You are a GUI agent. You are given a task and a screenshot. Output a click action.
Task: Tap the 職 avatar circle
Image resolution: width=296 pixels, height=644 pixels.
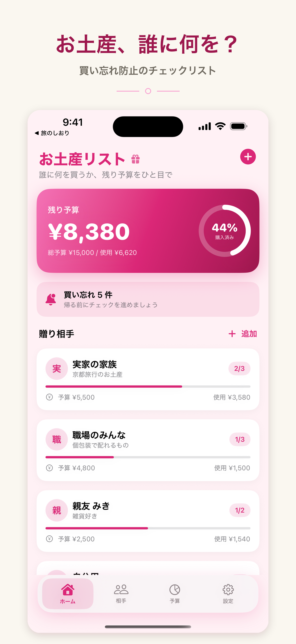pos(57,439)
